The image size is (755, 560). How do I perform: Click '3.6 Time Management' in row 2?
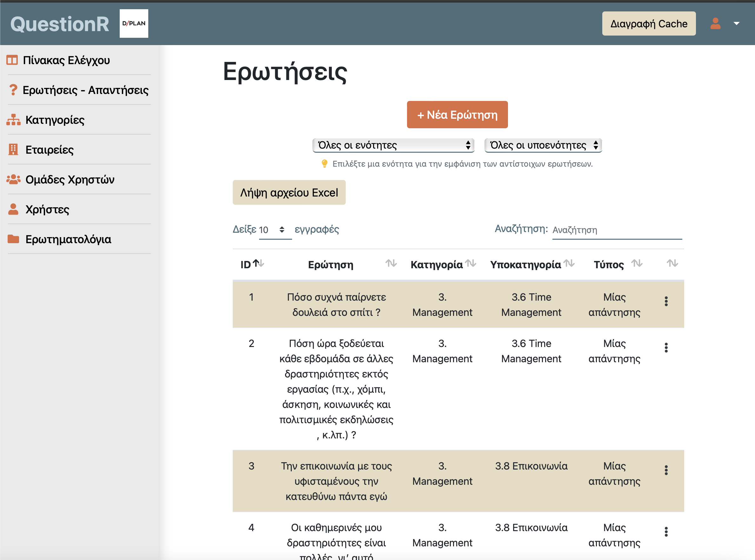[531, 351]
